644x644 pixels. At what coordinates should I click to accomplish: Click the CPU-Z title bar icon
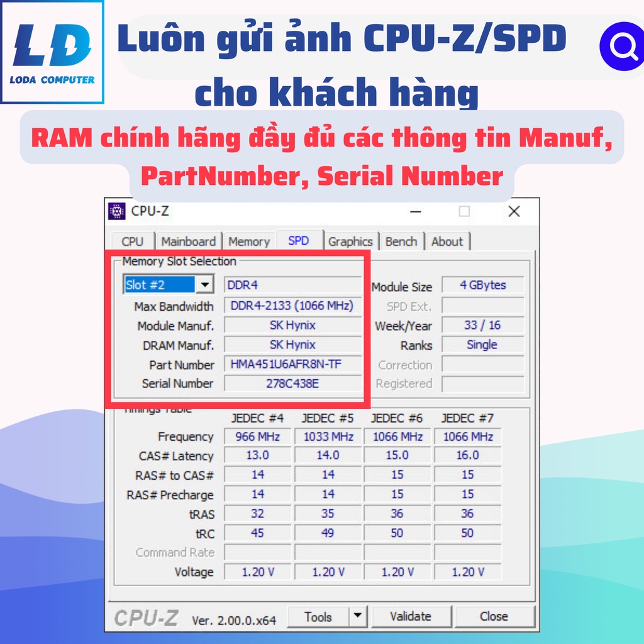[117, 211]
